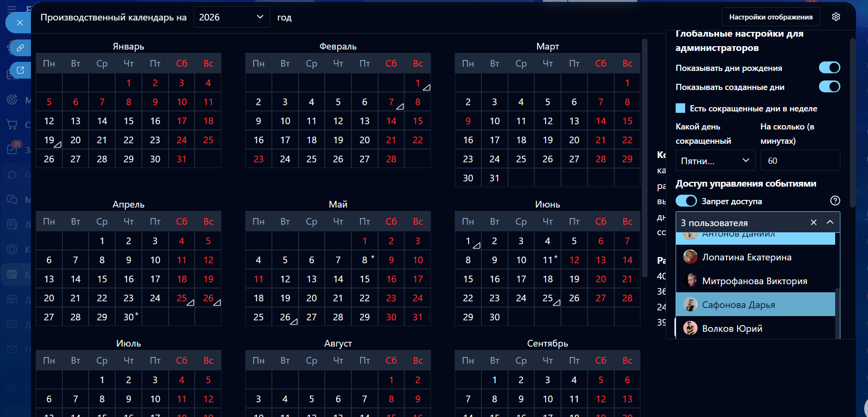Image resolution: width=868 pixels, height=417 pixels.
Task: Click the Июнь month heading
Action: [548, 204]
